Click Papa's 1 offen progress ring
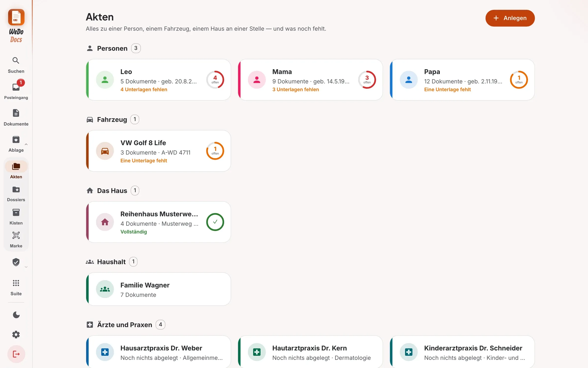The image size is (588, 368). (519, 80)
